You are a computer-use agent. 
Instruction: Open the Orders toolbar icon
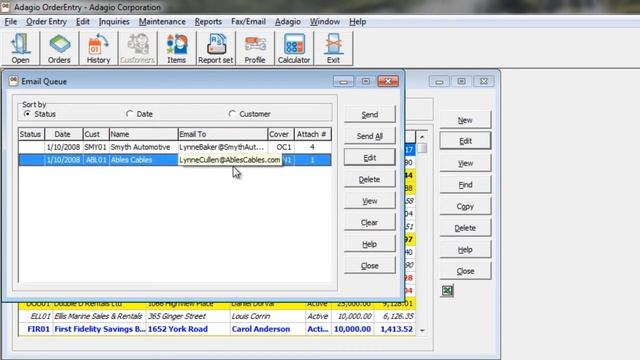(x=59, y=49)
